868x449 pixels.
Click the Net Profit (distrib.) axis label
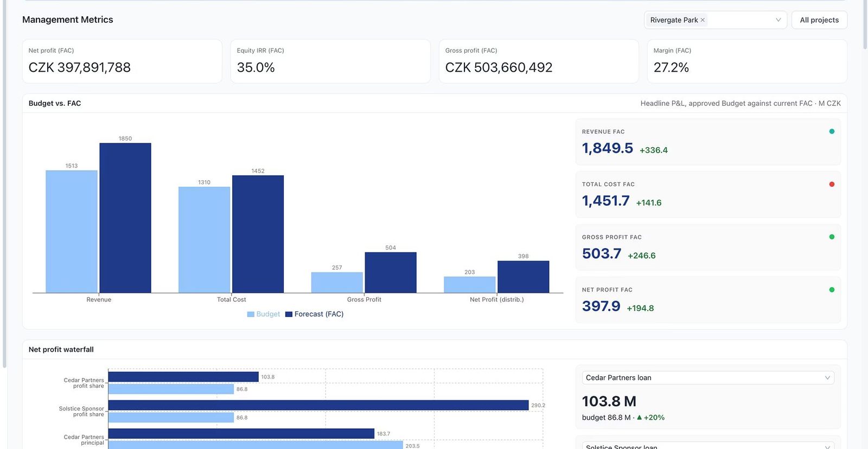(x=497, y=300)
